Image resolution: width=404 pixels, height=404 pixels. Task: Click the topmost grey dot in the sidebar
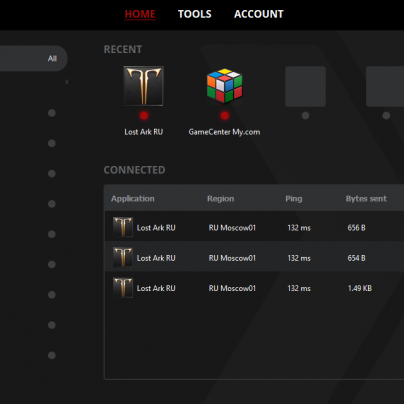pyautogui.click(x=52, y=113)
